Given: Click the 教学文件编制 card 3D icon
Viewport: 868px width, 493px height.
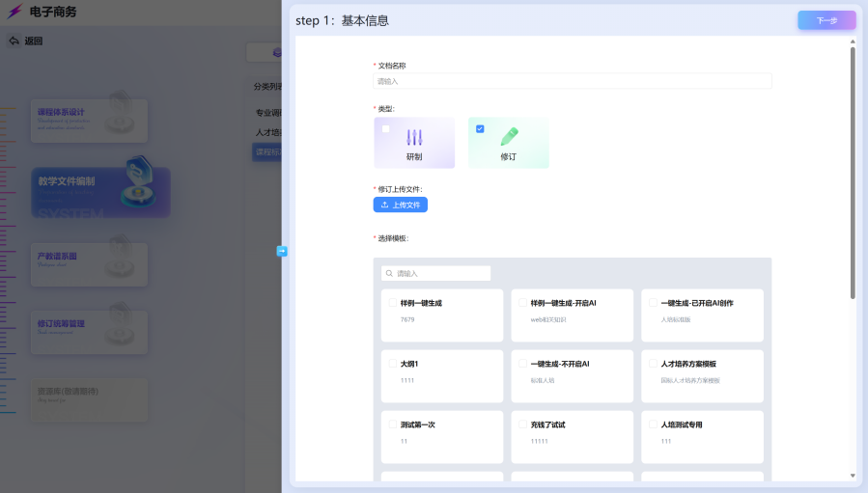Looking at the screenshot, I should (x=139, y=181).
